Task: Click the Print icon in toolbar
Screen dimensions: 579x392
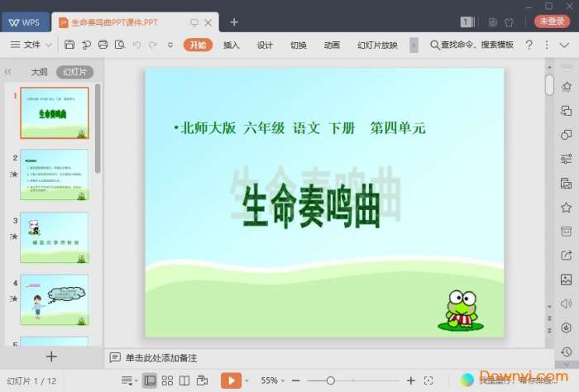Action: [103, 45]
